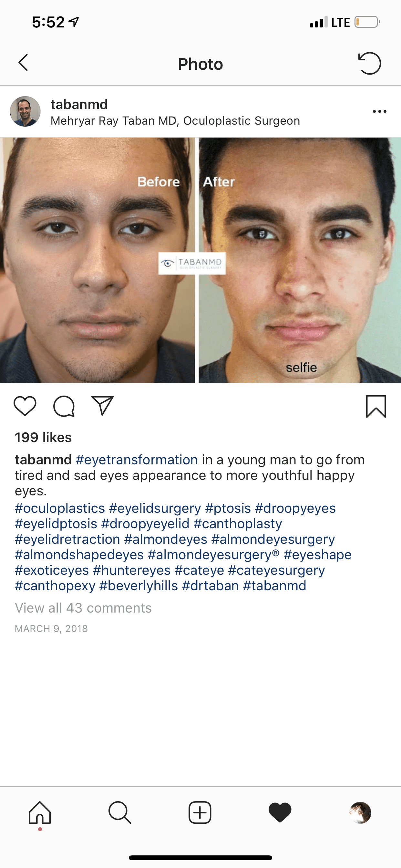Go to Home tab

[x=40, y=813]
